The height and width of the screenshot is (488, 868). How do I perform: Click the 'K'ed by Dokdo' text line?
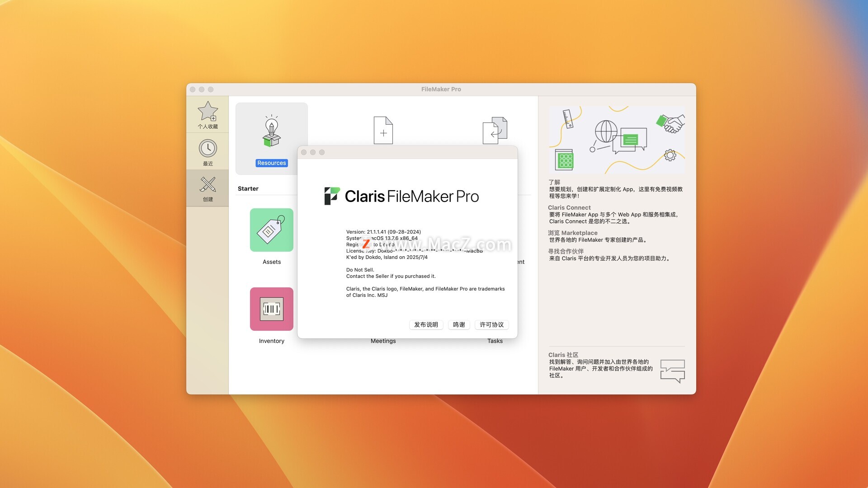pyautogui.click(x=387, y=257)
